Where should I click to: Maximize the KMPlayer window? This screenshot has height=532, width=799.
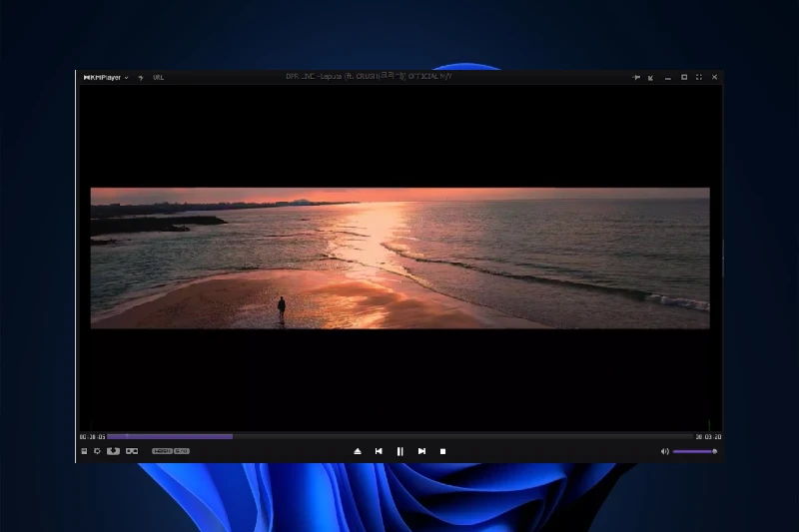pyautogui.click(x=684, y=78)
